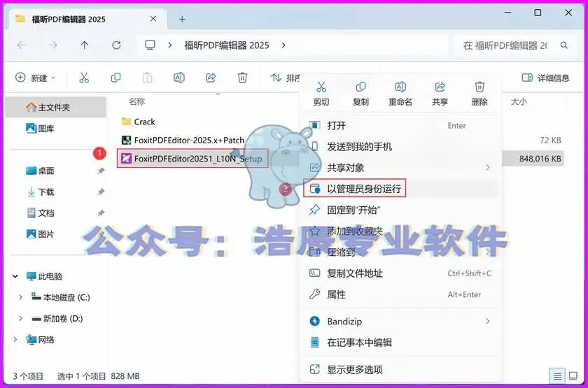Open the 排序 sort menu
Screen dimensions: 588x388
[x=285, y=78]
